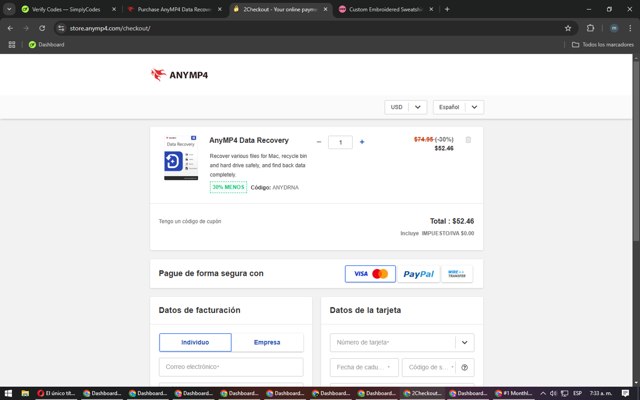This screenshot has height=400, width=640.
Task: Open the clock showing 7:33 a. m.
Action: tap(600, 393)
